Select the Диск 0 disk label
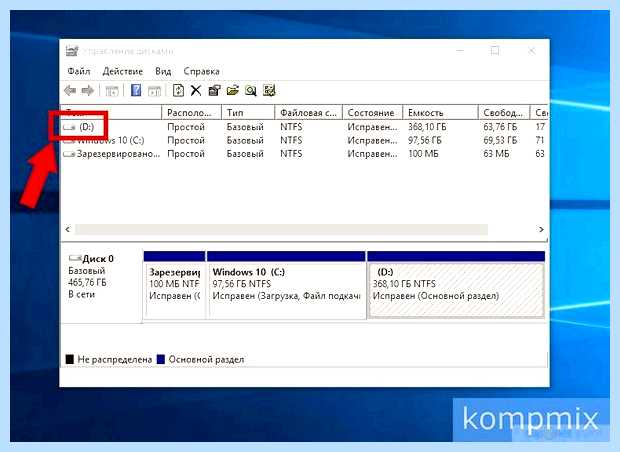Image resolution: width=620 pixels, height=452 pixels. (98, 259)
